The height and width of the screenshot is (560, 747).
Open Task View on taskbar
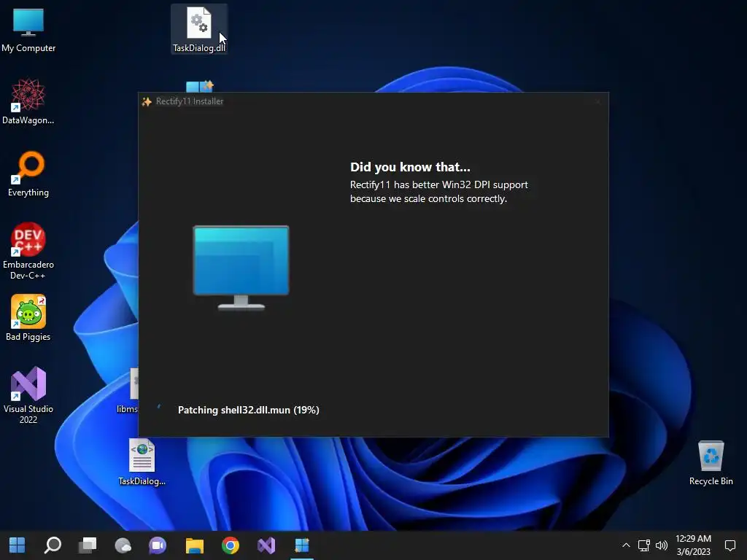pos(88,545)
